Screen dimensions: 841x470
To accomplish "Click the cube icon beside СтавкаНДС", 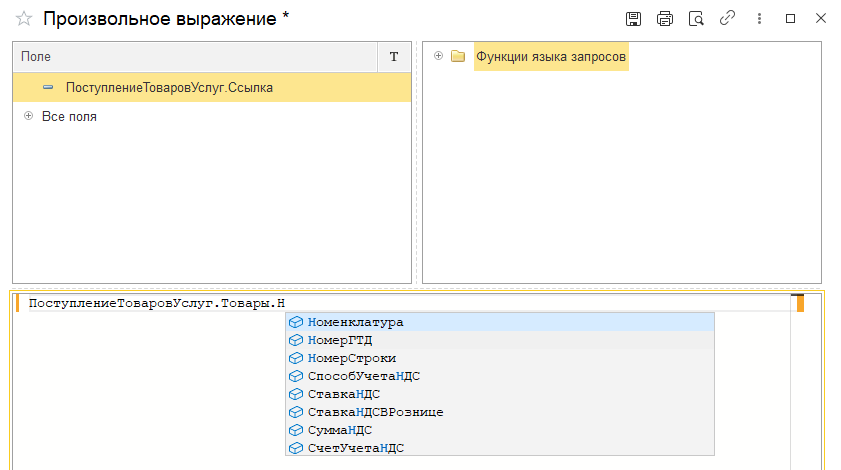I will (x=296, y=394).
